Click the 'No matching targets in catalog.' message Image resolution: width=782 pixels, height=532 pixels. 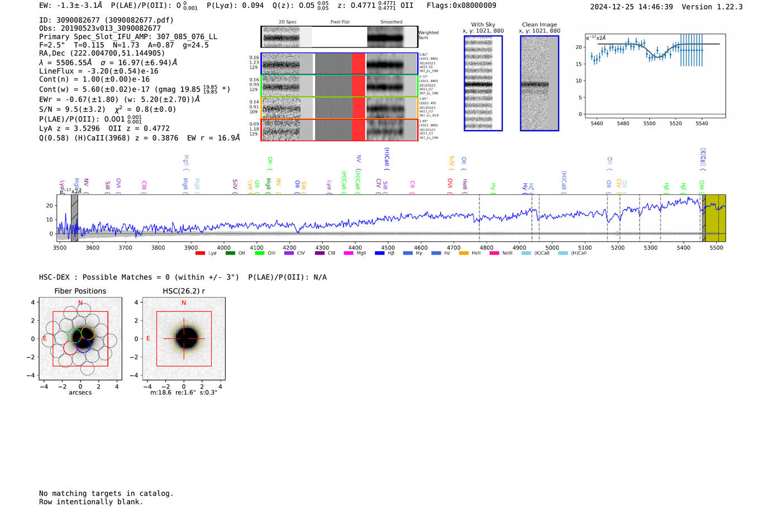pyautogui.click(x=106, y=493)
